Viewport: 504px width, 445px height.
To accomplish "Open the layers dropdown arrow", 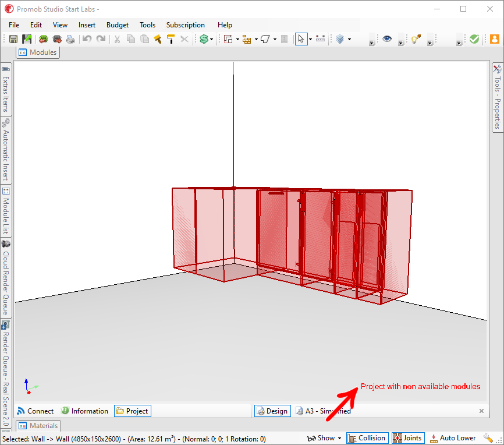I will click(349, 40).
